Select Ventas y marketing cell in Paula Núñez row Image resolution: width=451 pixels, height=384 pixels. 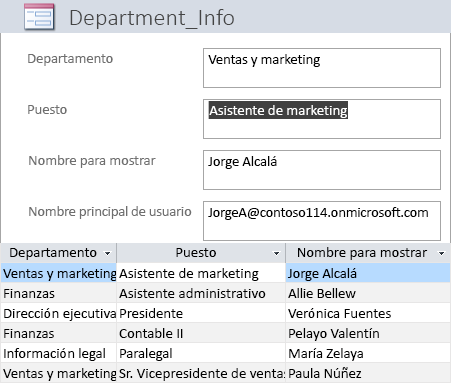point(59,373)
